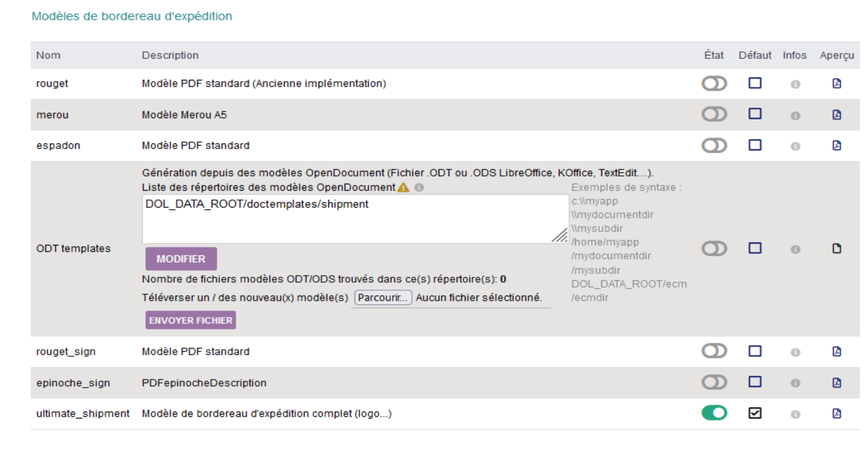The height and width of the screenshot is (450, 868).
Task: Click the ENVOYER FICHIER button
Action: tap(191, 320)
